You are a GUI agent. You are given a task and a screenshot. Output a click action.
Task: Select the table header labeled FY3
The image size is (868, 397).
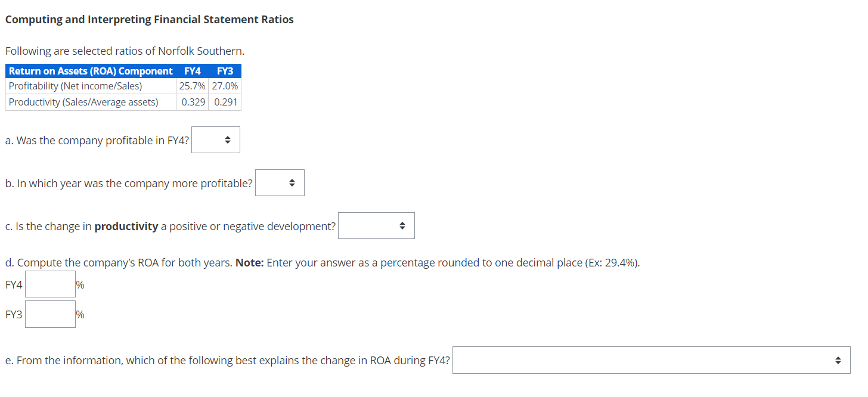click(225, 70)
